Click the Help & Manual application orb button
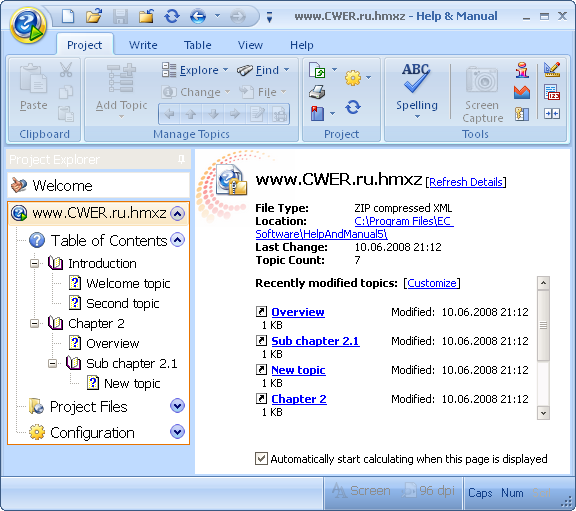Image resolution: width=576 pixels, height=511 pixels. click(x=28, y=25)
